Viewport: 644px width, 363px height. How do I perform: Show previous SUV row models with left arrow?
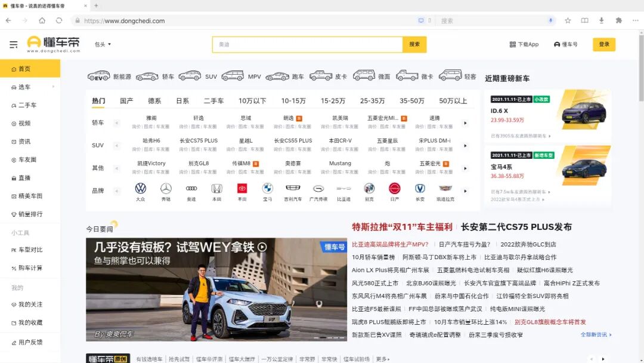point(117,146)
